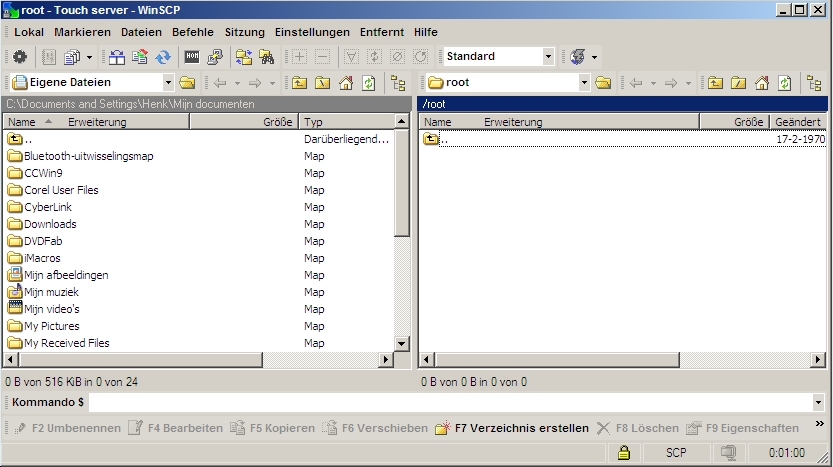The height and width of the screenshot is (467, 833).
Task: Open terminal console icon in toolbar
Action: click(x=192, y=57)
